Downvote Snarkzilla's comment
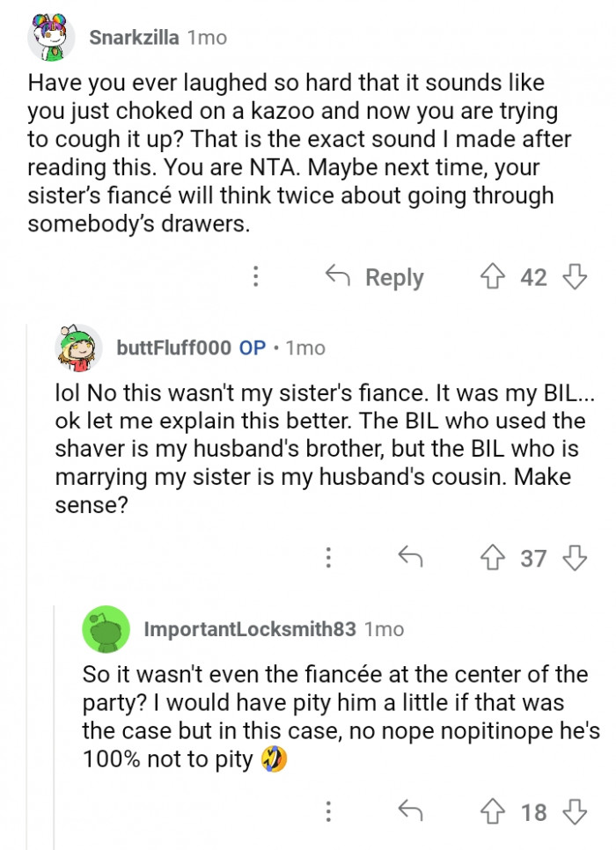Screen dimensions: 616x850 click(x=574, y=277)
